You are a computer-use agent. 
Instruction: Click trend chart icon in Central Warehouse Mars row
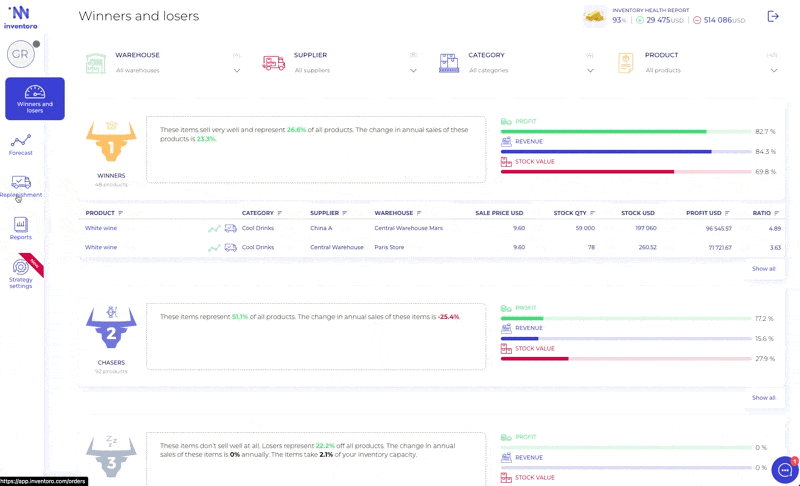214,229
